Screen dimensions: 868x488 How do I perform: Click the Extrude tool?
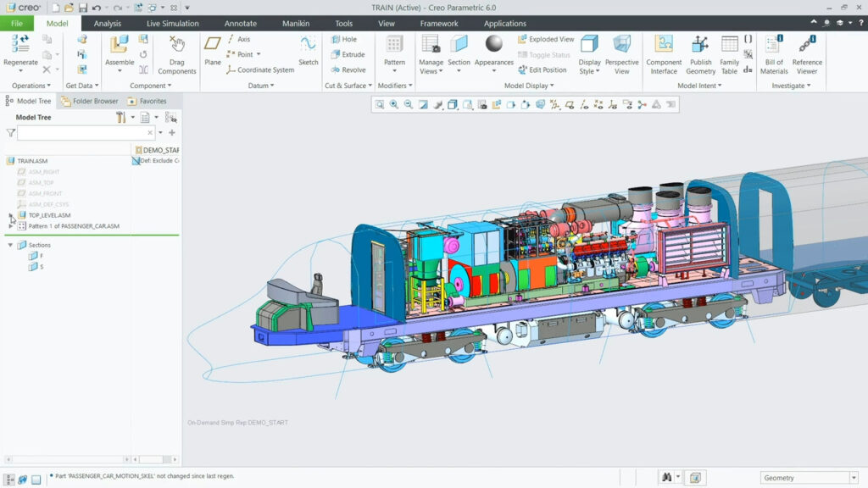[x=348, y=54]
